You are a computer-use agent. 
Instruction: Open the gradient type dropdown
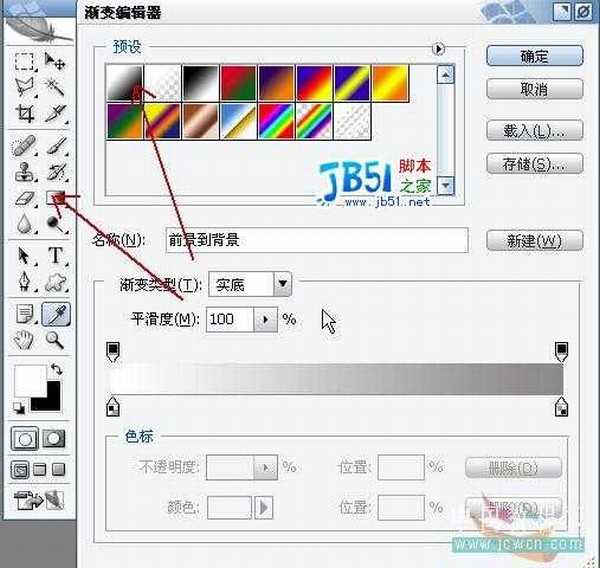(x=283, y=285)
